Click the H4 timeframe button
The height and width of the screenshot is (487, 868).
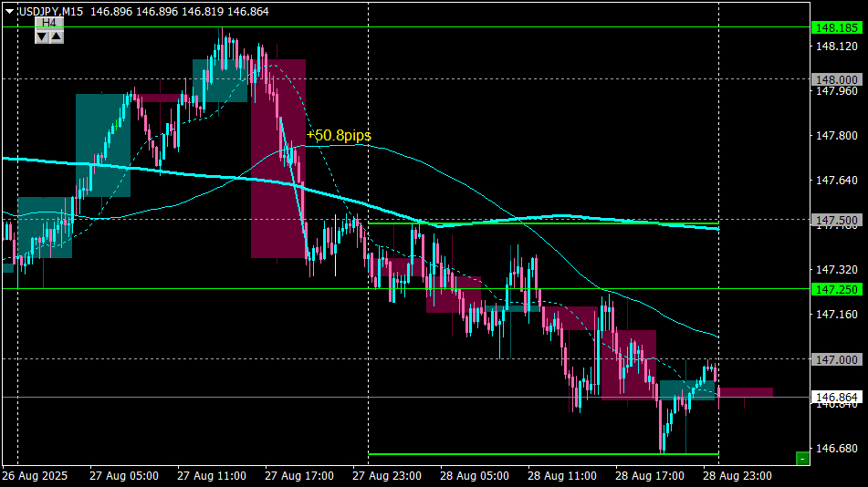point(49,23)
